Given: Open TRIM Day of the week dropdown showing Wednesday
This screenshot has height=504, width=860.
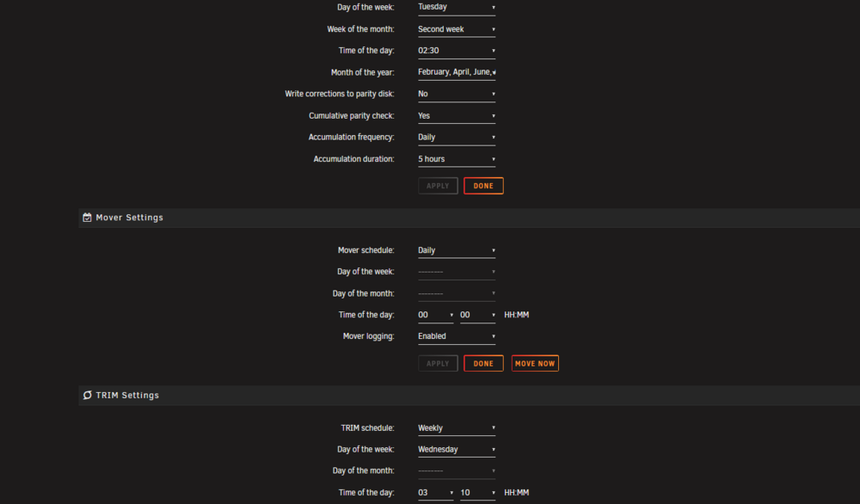Looking at the screenshot, I should coord(457,449).
